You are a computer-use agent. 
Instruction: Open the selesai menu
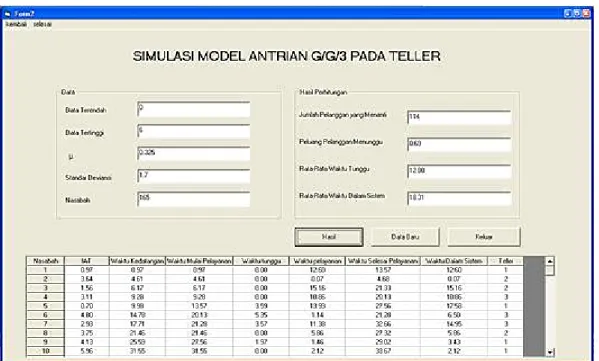42,24
